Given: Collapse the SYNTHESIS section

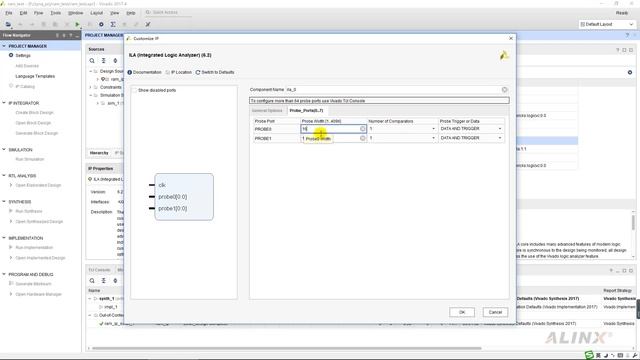Looking at the screenshot, I should pos(4,202).
